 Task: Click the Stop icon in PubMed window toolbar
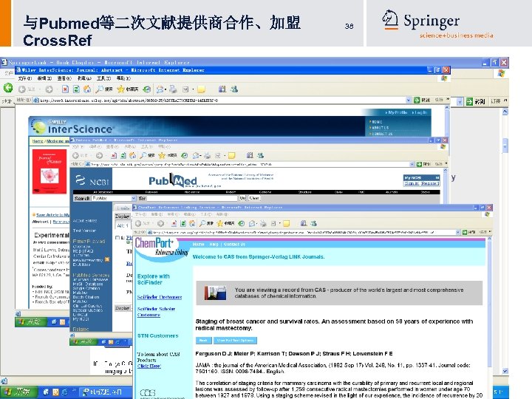[114, 155]
